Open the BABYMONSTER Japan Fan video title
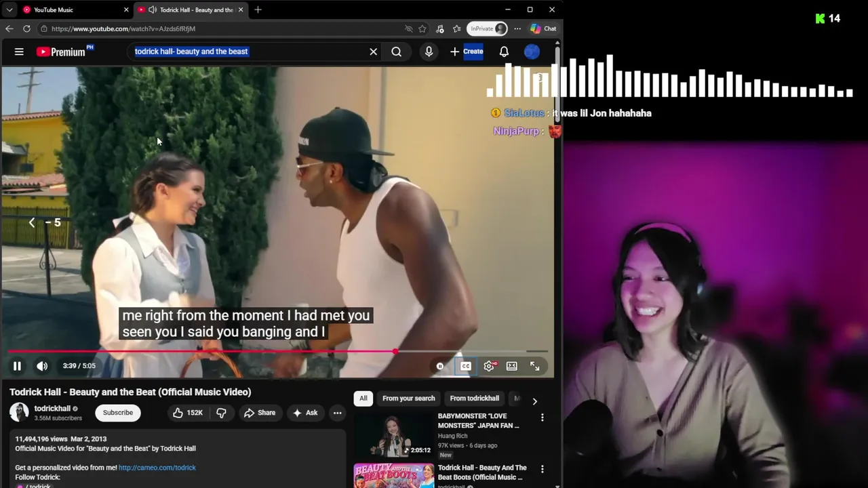The height and width of the screenshot is (488, 868). (x=478, y=421)
